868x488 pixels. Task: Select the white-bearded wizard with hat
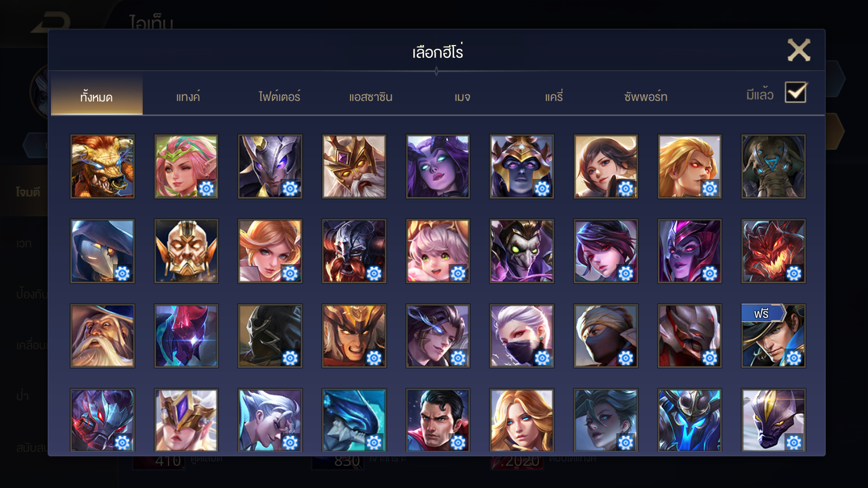[103, 336]
